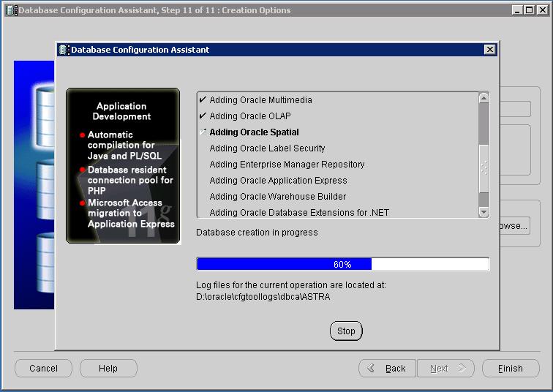Minimize the Creation Options window
This screenshot has width=553, height=392.
pos(517,10)
